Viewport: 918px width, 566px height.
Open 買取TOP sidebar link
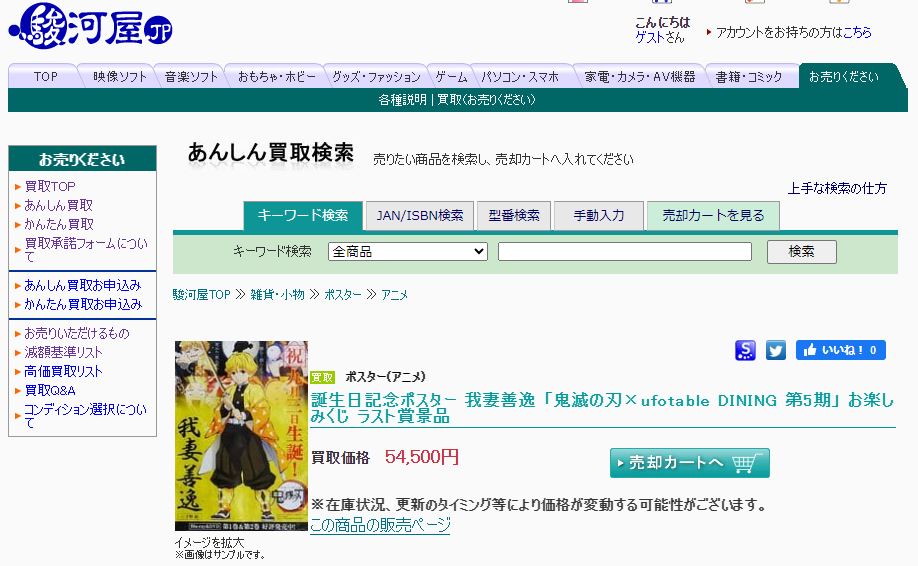coord(50,186)
